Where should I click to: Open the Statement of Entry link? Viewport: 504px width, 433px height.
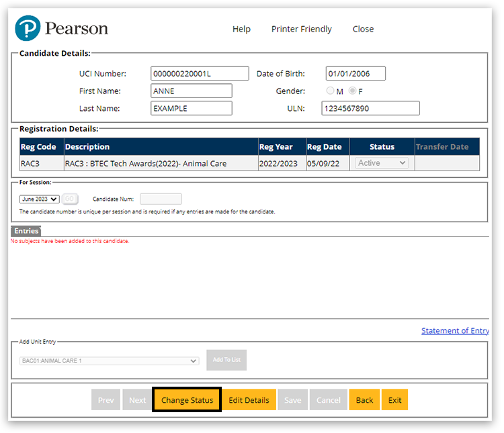pos(455,330)
